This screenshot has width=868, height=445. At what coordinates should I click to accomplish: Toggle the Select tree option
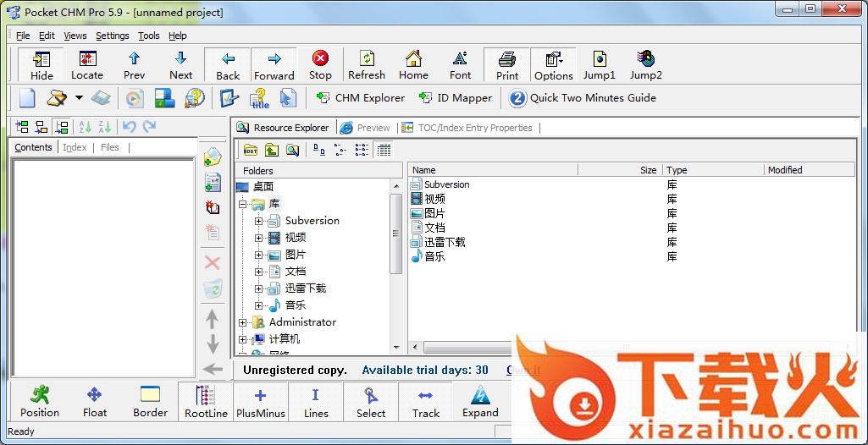(371, 401)
